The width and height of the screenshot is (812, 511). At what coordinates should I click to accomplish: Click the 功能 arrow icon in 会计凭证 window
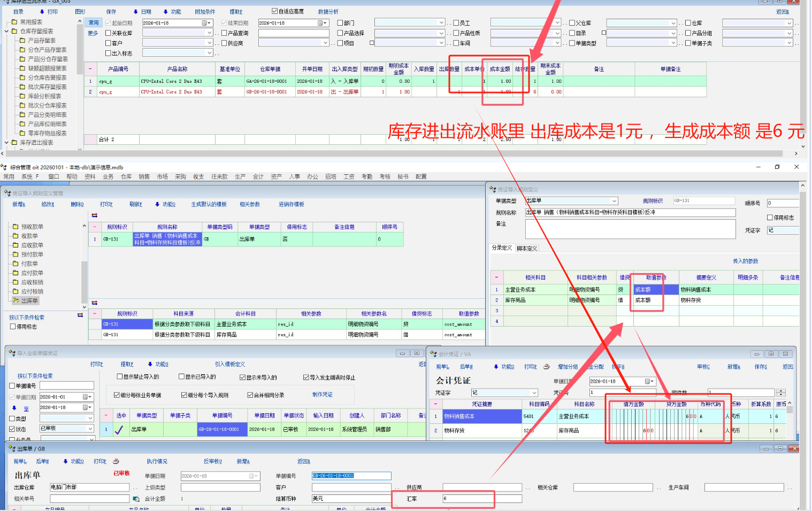click(x=496, y=367)
